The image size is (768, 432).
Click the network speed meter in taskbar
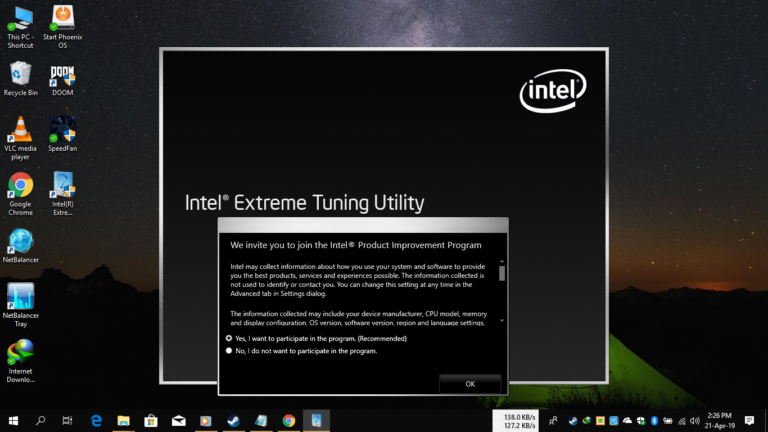coord(515,421)
